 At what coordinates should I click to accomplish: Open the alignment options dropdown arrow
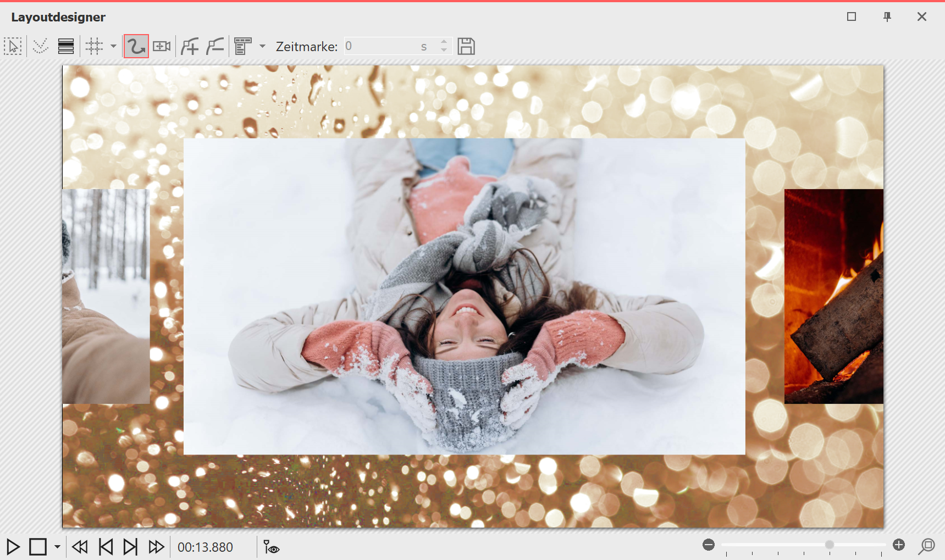point(262,46)
